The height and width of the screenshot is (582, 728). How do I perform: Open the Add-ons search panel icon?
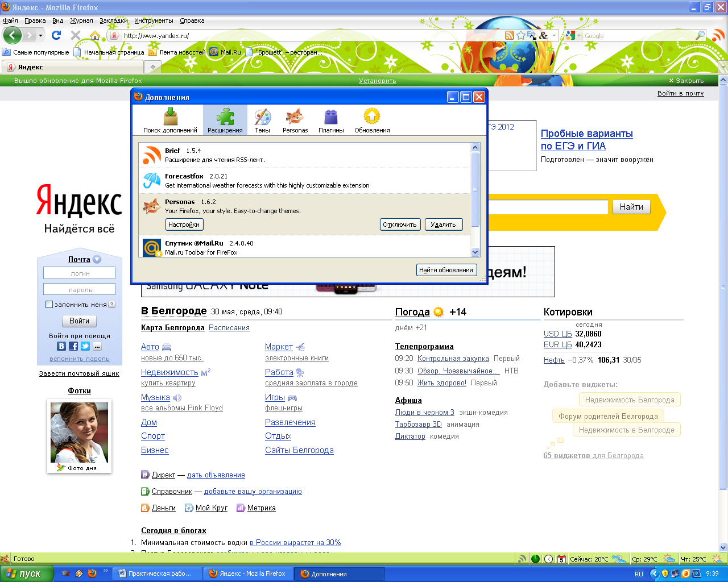click(170, 120)
